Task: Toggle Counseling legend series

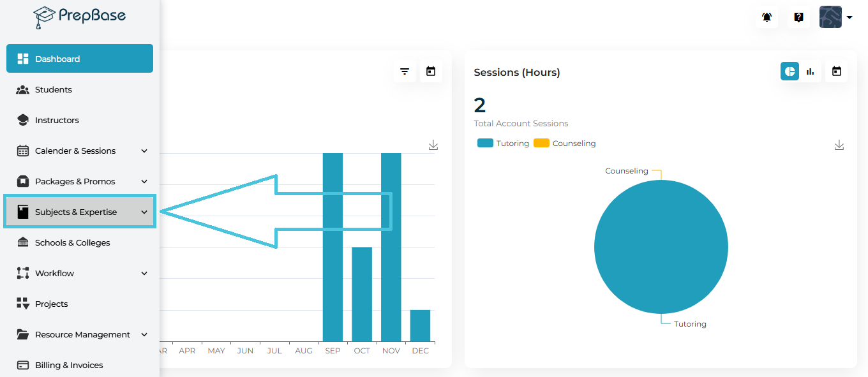Action: pos(565,144)
